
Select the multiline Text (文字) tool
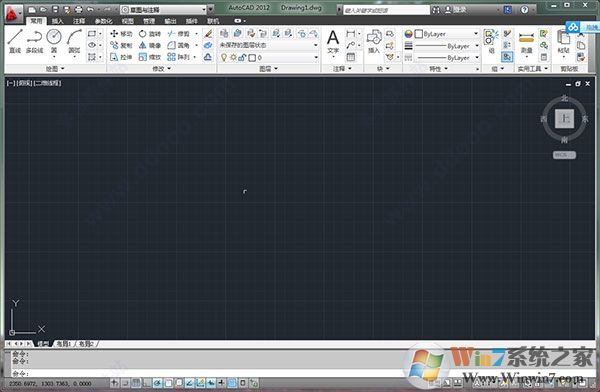(333, 41)
